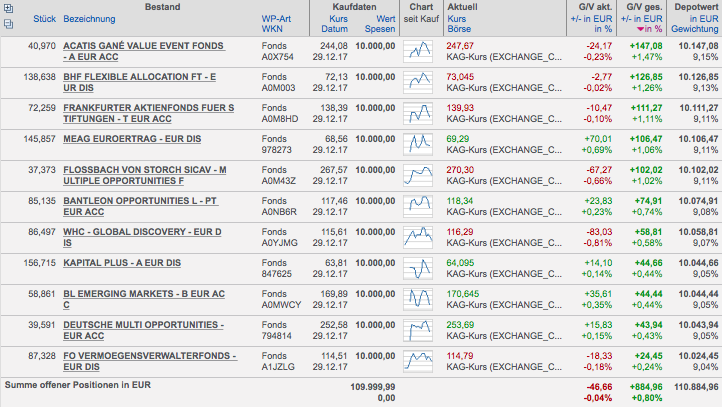Click Summe offener Positionen in EUR label

(78, 385)
